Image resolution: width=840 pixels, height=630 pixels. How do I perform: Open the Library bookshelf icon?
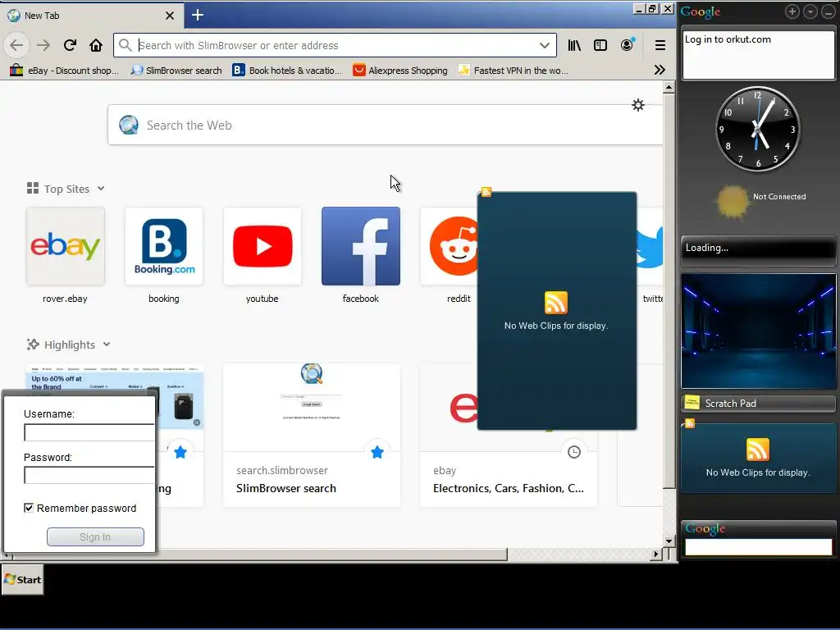pyautogui.click(x=574, y=46)
